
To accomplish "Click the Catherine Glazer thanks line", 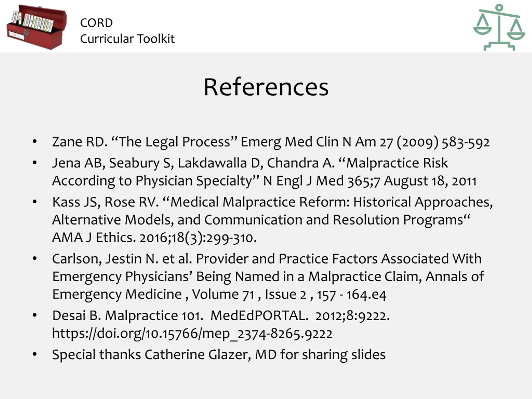I will pos(219,355).
